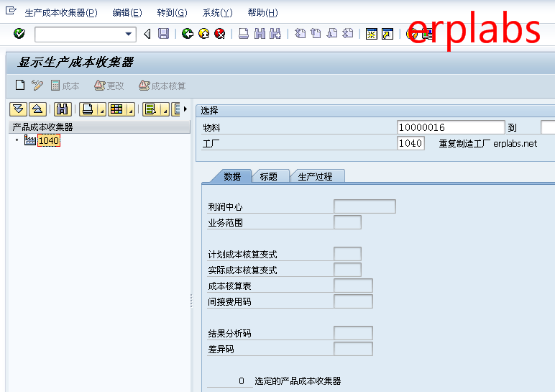Viewport: 555px width, 392px height.
Task: Click the Print icon in standard toolbar
Action: 244,34
